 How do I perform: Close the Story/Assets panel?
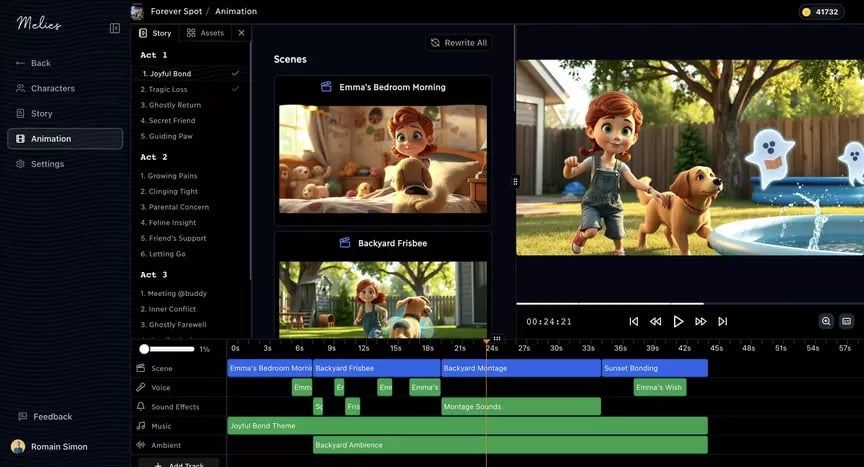(241, 33)
